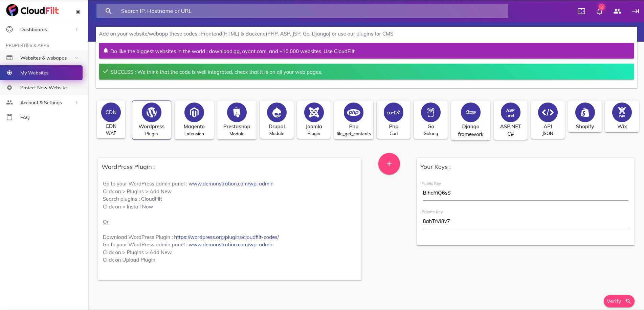This screenshot has height=310, width=644.
Task: Expand Account & Settings submenu
Action: click(76, 103)
